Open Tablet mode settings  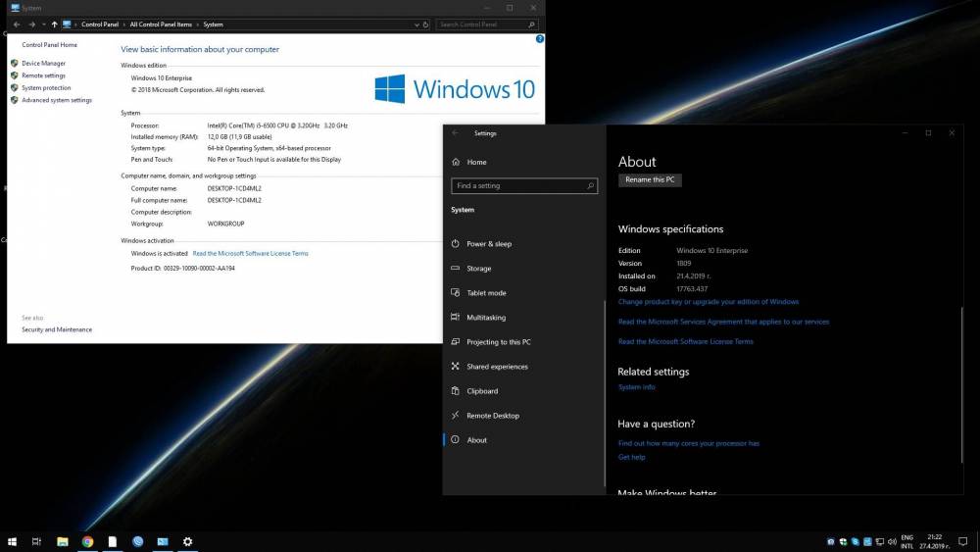(x=486, y=292)
